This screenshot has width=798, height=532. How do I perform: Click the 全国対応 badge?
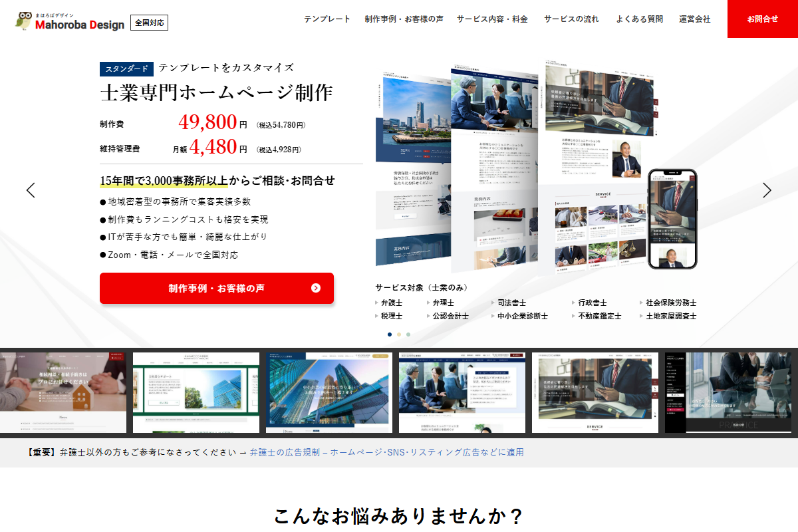coord(149,23)
